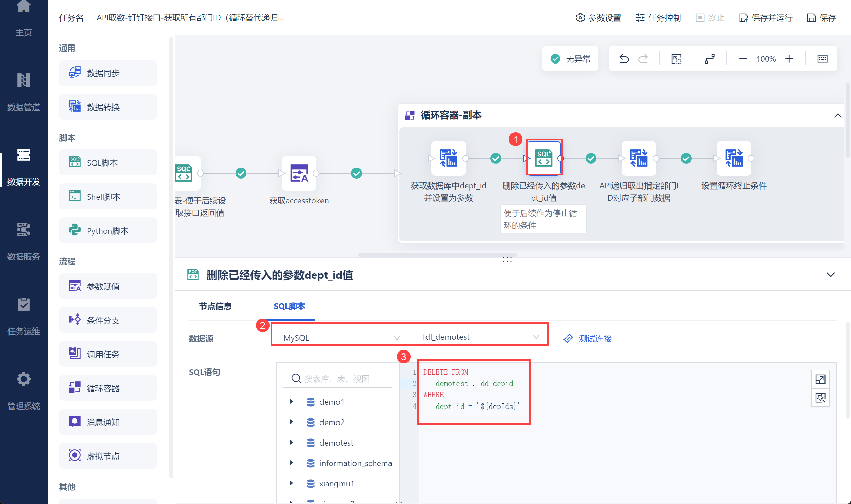Collapse the node settings panel chevron
This screenshot has width=851, height=504.
pyautogui.click(x=830, y=274)
